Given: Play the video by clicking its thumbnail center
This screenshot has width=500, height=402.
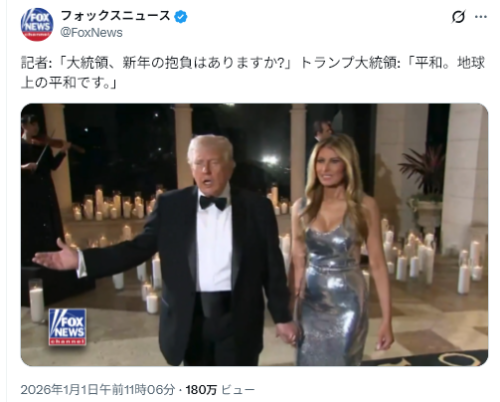Looking at the screenshot, I should (254, 235).
